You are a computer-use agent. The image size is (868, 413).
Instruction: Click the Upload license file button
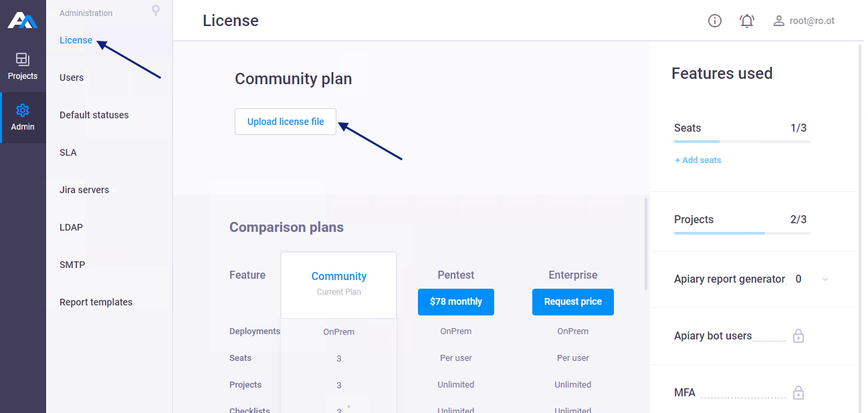286,122
